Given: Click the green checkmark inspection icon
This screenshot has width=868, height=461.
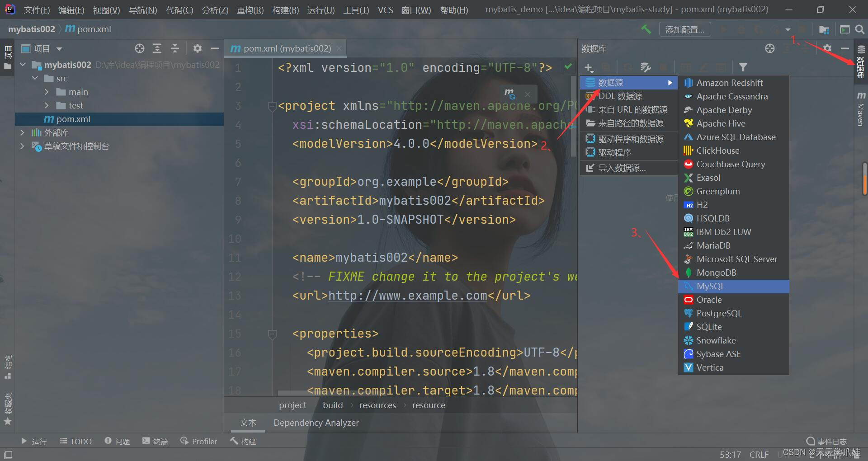Looking at the screenshot, I should (x=568, y=67).
